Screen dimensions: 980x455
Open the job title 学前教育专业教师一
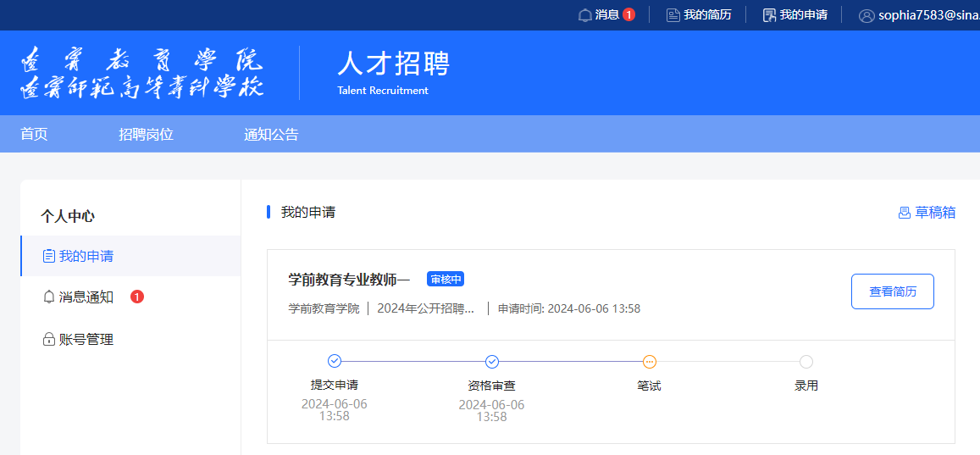(349, 280)
